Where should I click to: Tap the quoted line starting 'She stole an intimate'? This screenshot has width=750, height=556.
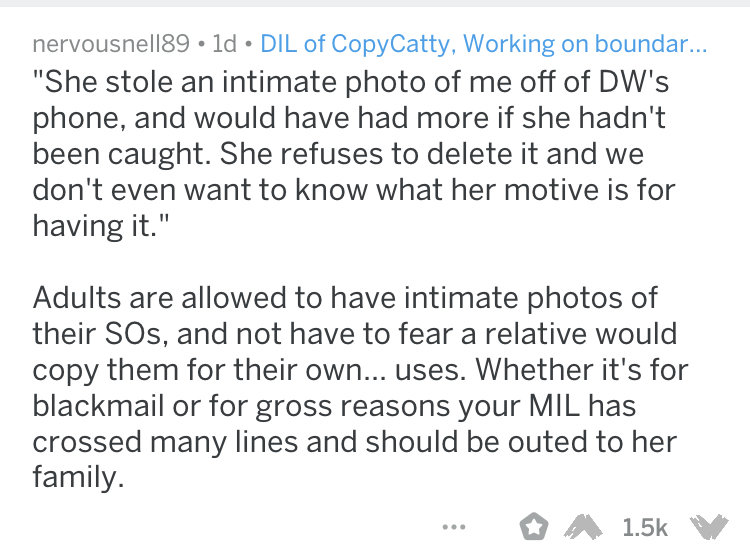click(x=351, y=81)
